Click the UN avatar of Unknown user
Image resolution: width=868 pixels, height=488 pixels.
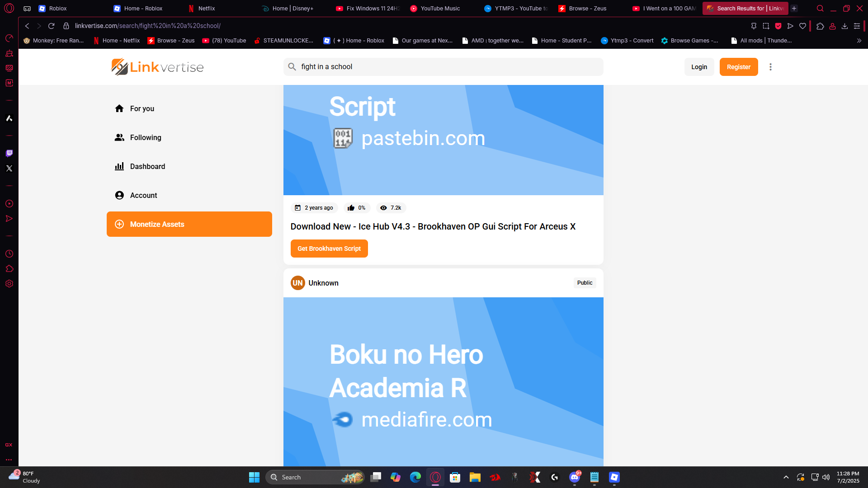pos(298,283)
